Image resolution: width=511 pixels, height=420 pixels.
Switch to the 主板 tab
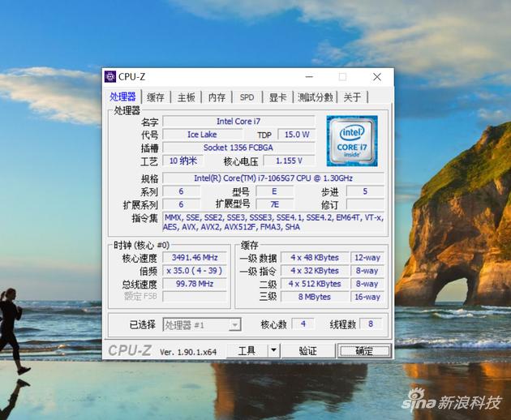pyautogui.click(x=186, y=97)
